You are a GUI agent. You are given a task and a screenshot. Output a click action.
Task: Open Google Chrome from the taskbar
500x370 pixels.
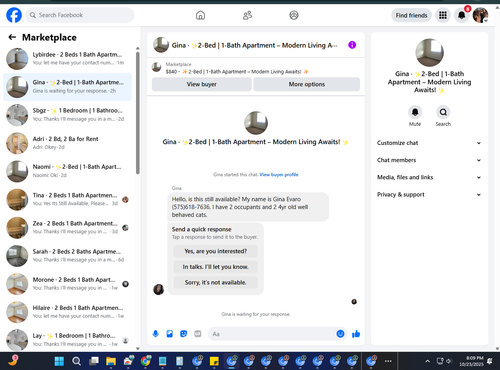point(145,361)
